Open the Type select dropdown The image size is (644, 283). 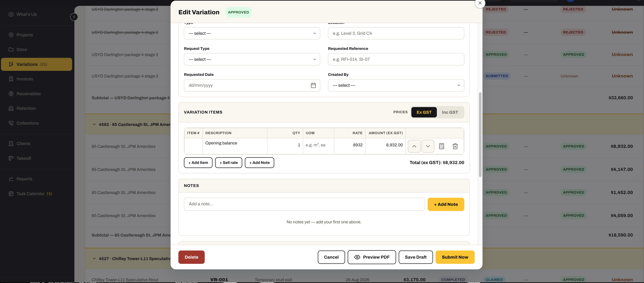pos(252,33)
